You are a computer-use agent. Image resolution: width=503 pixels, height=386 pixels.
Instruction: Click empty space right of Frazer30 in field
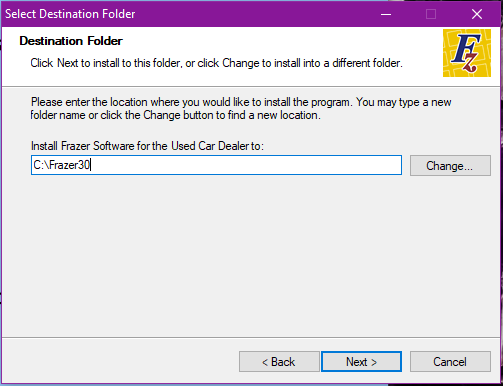point(247,165)
